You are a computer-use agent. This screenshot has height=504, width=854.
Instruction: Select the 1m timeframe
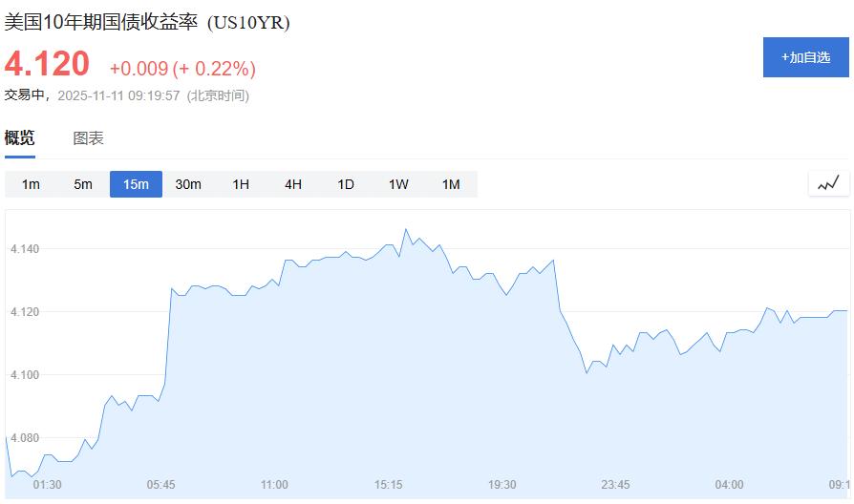point(31,184)
